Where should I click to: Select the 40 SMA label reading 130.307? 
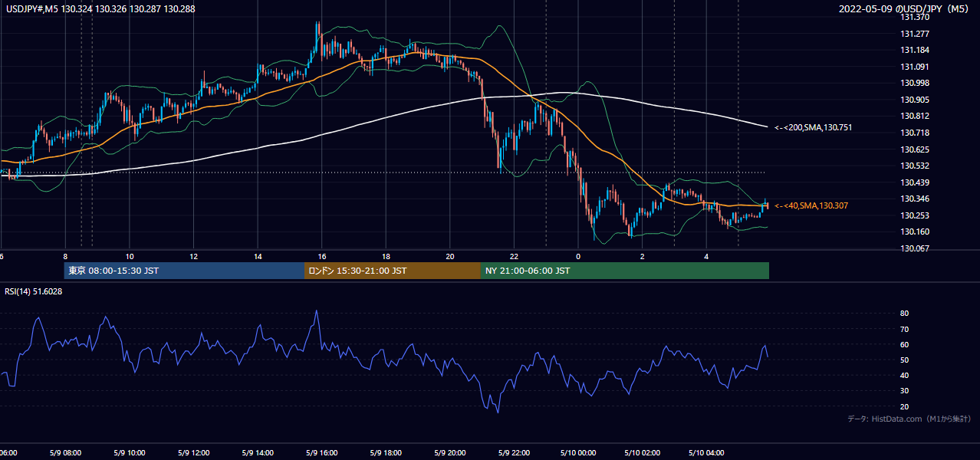811,205
